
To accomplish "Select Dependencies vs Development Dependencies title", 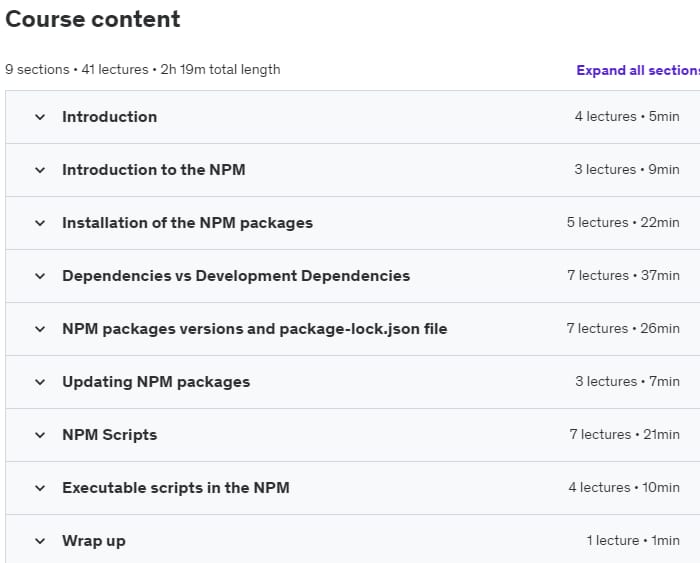I will tap(236, 276).
